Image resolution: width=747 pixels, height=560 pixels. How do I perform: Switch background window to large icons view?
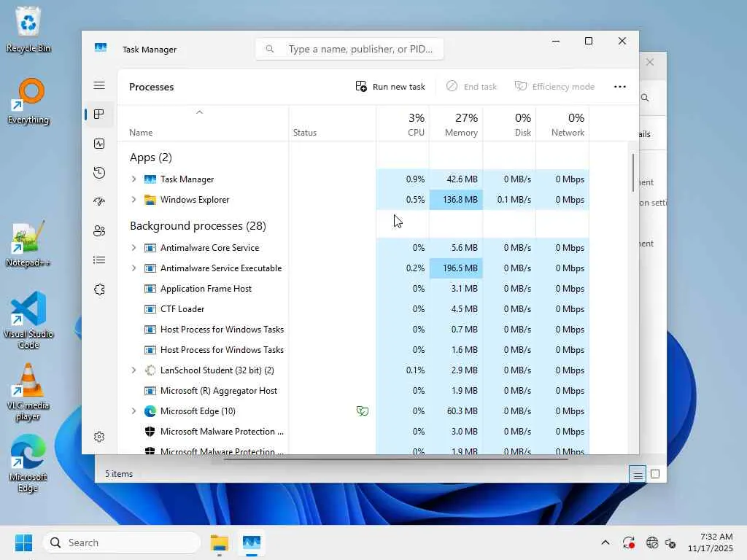tap(655, 474)
